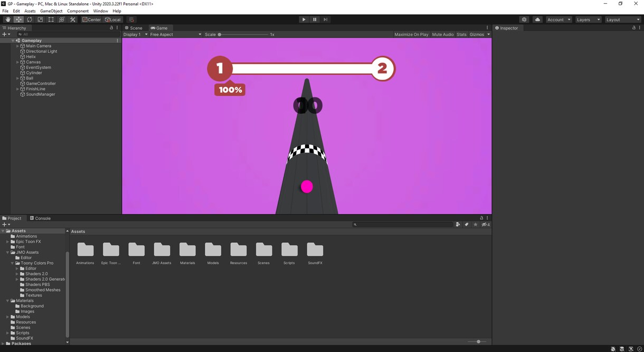Open the Account dropdown
This screenshot has width=644, height=352.
point(559,20)
